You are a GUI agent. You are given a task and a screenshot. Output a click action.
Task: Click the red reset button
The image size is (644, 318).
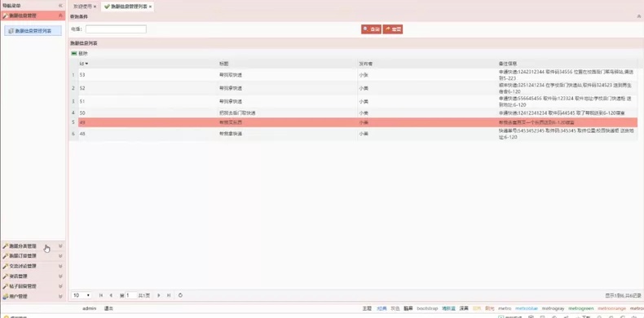[393, 29]
